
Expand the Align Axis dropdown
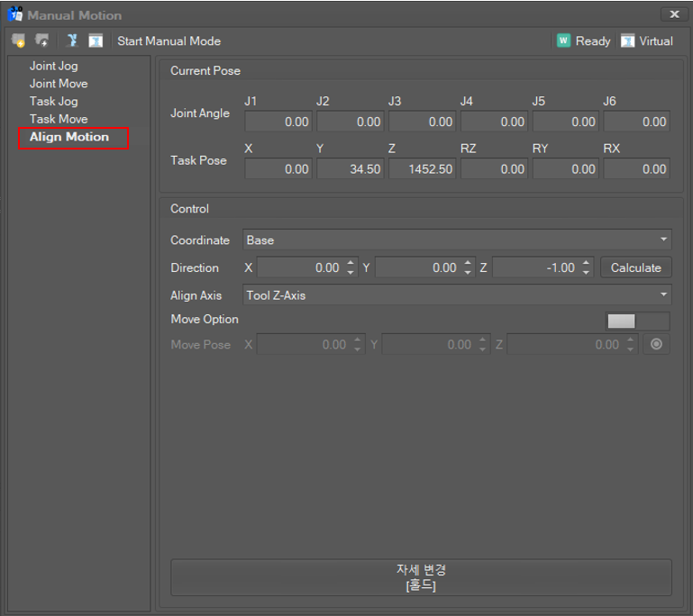456,295
